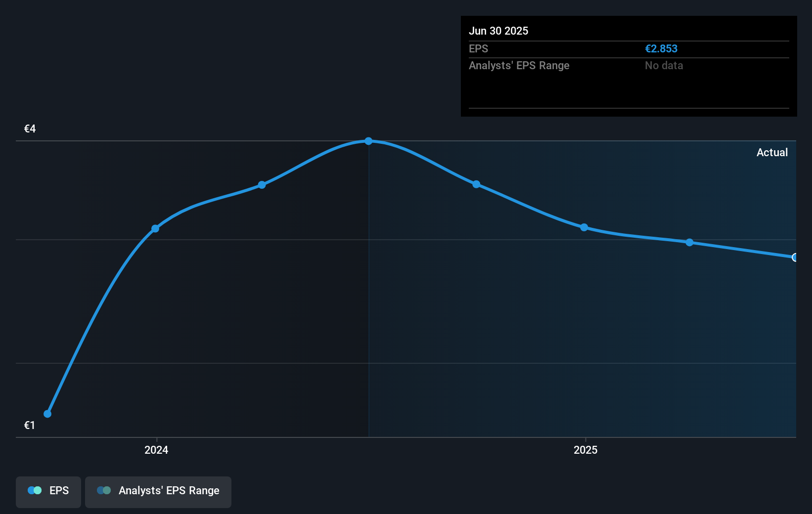Click the €2.853 EPS value link

coord(661,48)
